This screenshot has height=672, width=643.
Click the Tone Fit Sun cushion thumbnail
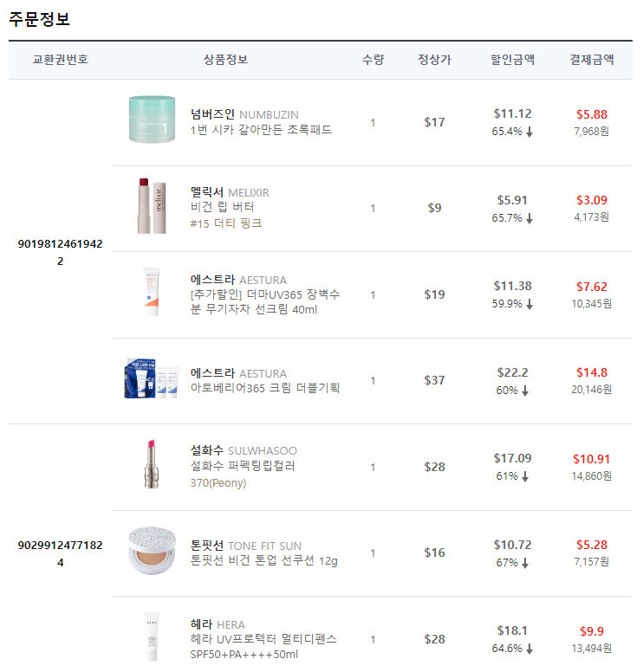click(152, 552)
